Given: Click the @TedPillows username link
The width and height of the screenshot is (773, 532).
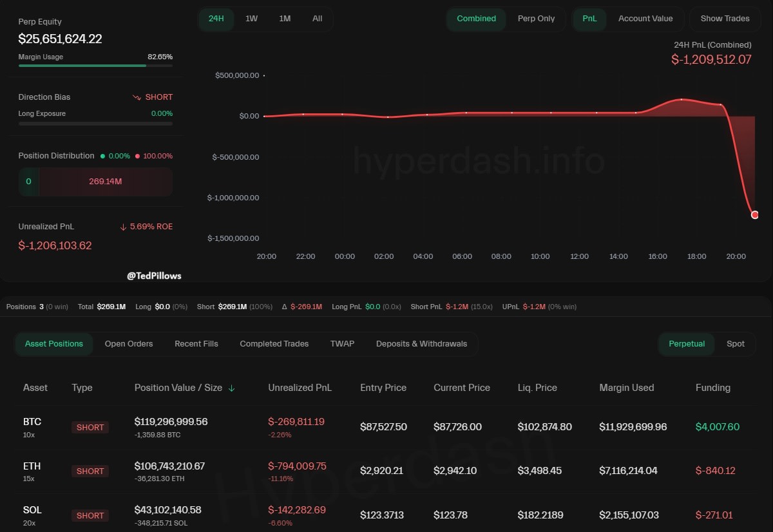Looking at the screenshot, I should (153, 275).
